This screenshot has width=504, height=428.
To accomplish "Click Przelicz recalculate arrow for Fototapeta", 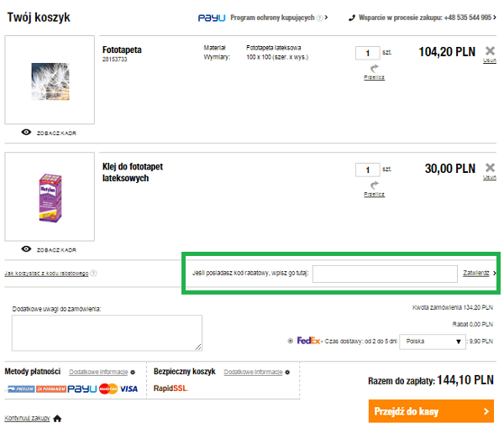I will [375, 68].
